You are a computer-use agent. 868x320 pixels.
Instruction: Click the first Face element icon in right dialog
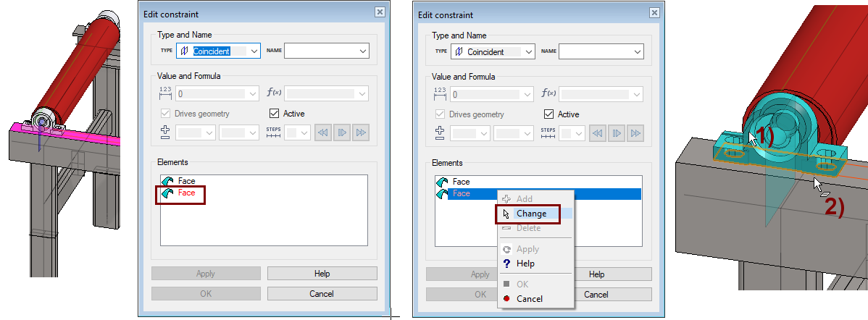[x=442, y=182]
